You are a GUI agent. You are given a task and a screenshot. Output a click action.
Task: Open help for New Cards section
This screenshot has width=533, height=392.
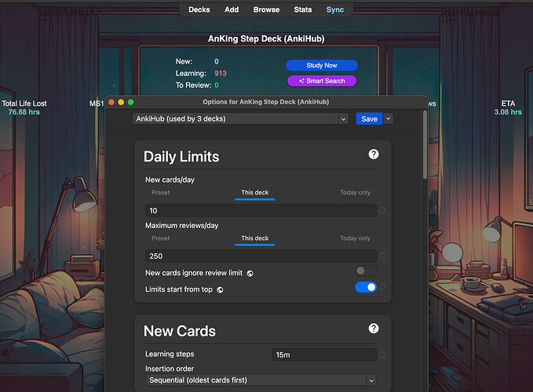(374, 329)
